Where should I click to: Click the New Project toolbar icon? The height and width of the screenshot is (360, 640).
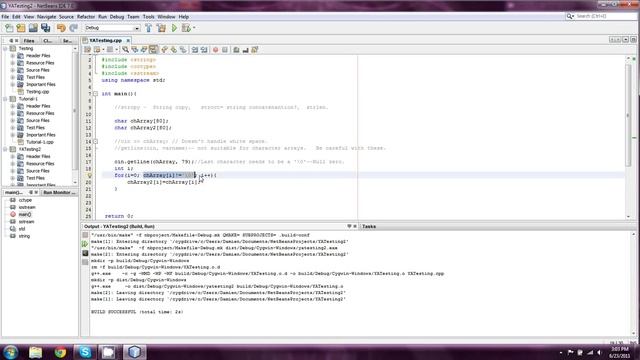click(21, 28)
